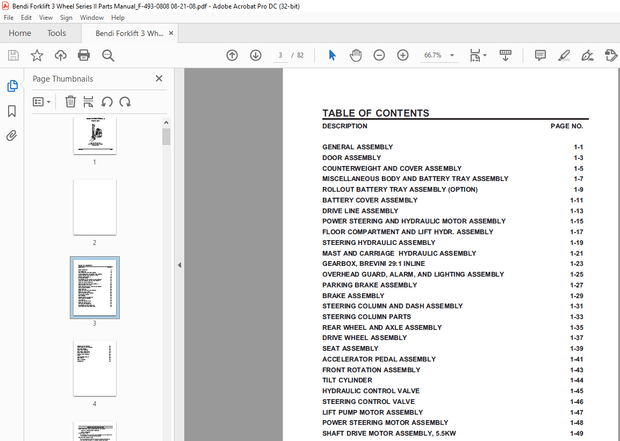
Task: Open the Edit menu
Action: click(26, 18)
